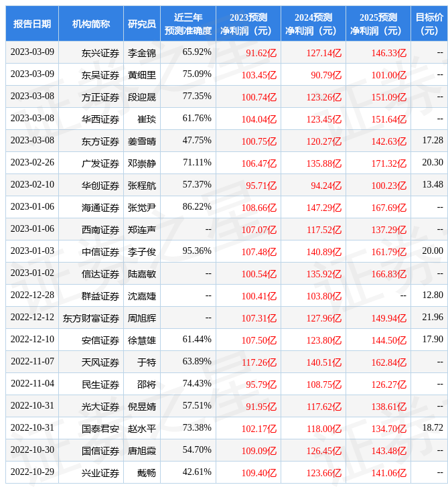
Task: Click researcher name 姜雪晴
Action: click(142, 141)
